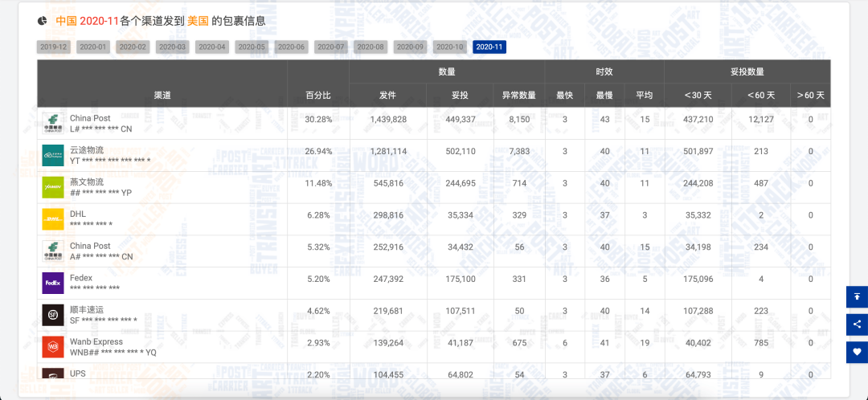Click the UPS carrier name

[x=77, y=373]
